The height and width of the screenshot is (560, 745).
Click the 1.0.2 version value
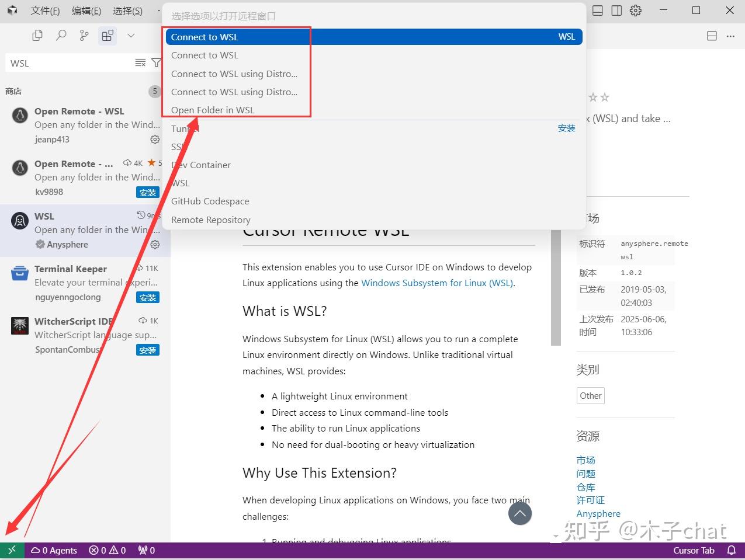tap(631, 273)
